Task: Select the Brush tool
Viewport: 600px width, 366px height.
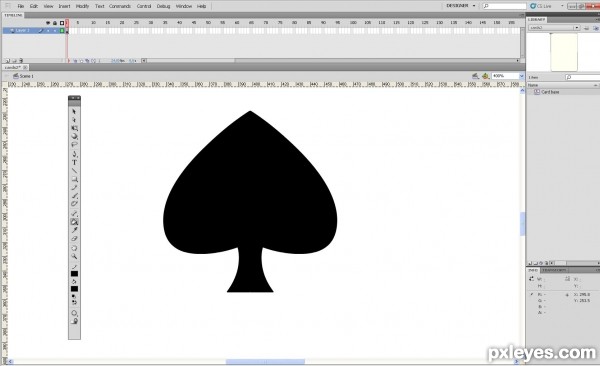Action: [74, 196]
